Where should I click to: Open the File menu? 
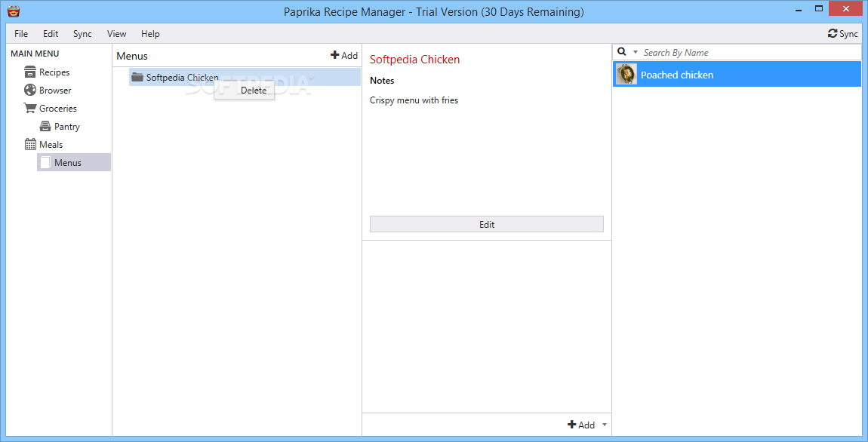[20, 33]
